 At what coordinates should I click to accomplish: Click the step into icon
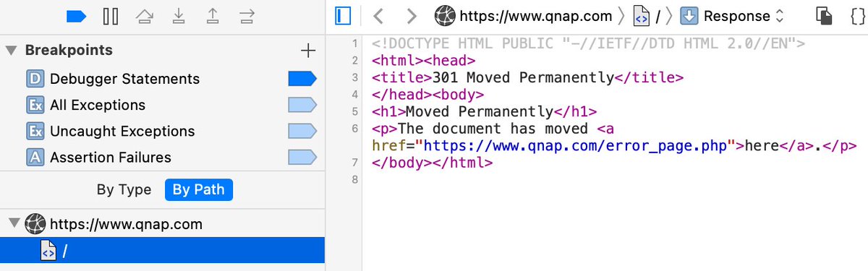[179, 15]
